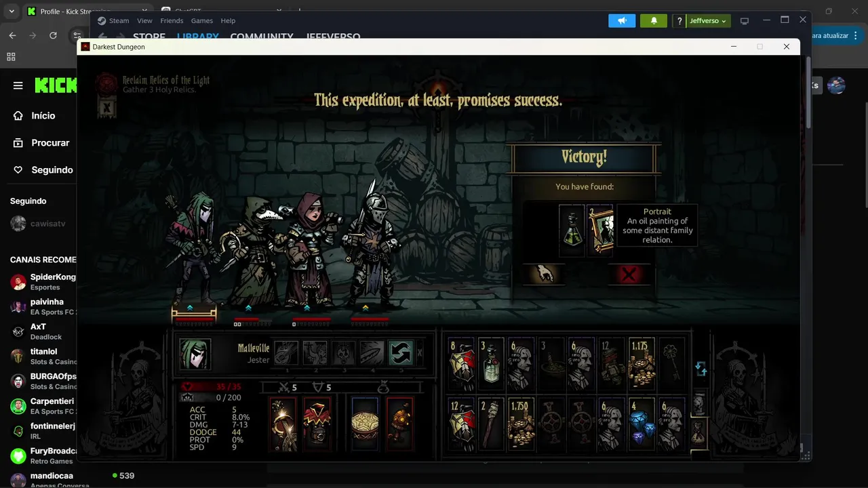Select the stack of 12 crests
Screen dimensions: 868x488
(462, 425)
